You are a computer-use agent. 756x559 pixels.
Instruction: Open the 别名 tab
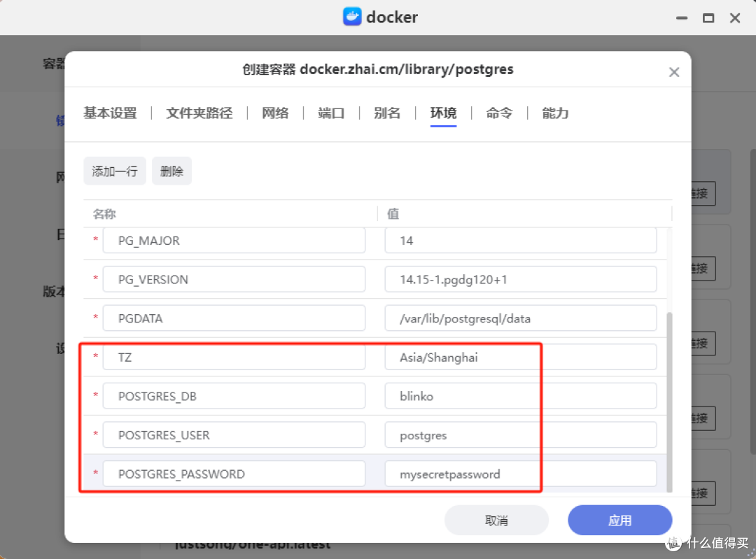(x=387, y=113)
